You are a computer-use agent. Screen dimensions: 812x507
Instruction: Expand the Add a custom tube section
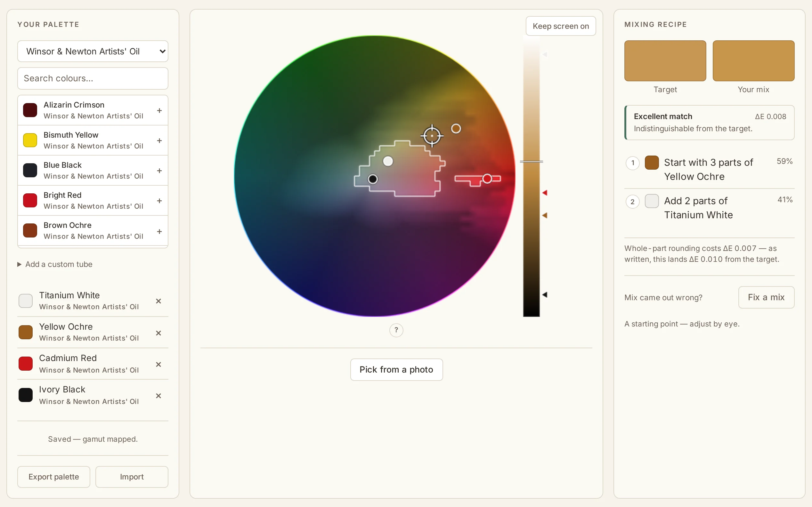(55, 264)
